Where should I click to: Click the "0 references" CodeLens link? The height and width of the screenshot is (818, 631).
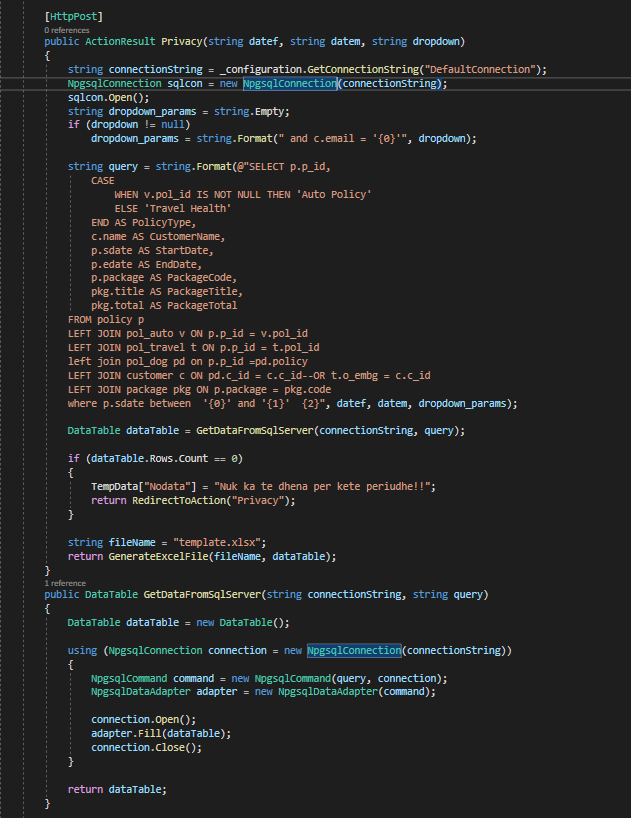tap(67, 31)
